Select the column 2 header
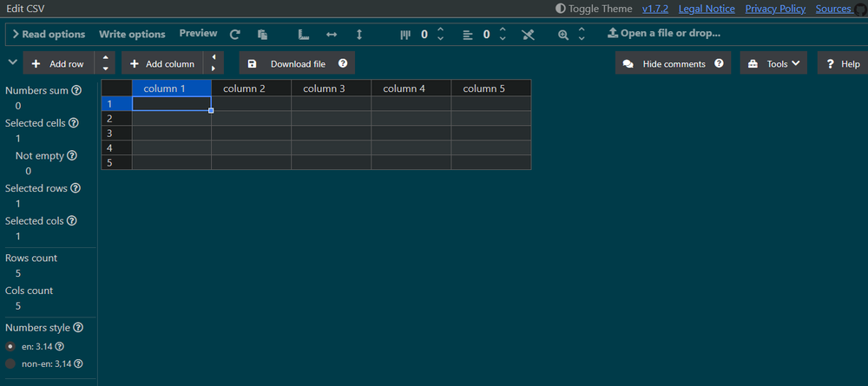Image resolution: width=868 pixels, height=386 pixels. pos(252,88)
